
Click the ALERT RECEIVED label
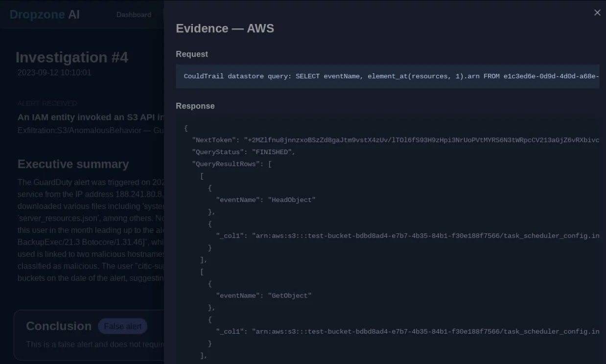point(47,103)
